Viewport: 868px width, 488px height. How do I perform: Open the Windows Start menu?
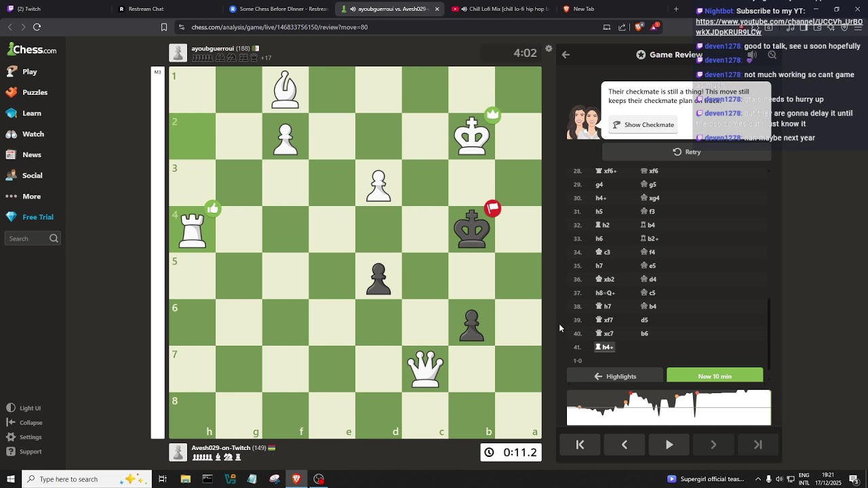coord(10,479)
